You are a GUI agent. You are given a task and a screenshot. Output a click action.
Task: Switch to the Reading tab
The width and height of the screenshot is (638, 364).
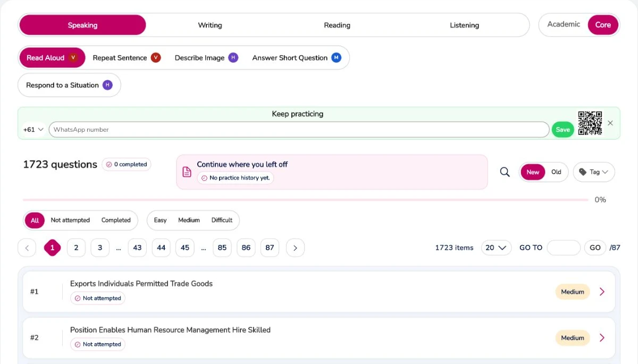coord(337,25)
